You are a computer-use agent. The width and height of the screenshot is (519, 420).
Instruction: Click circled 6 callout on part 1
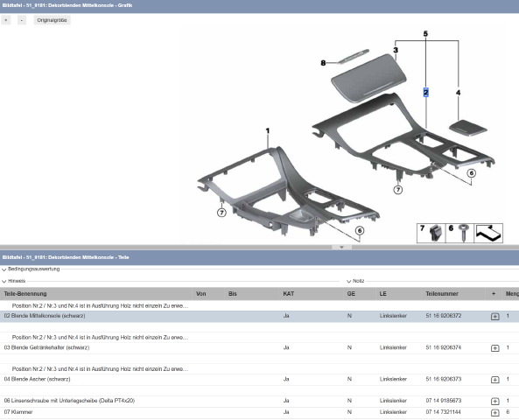pyautogui.click(x=360, y=231)
